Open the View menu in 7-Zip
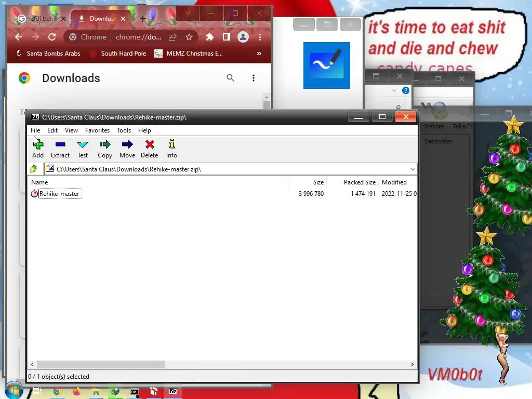 71,130
